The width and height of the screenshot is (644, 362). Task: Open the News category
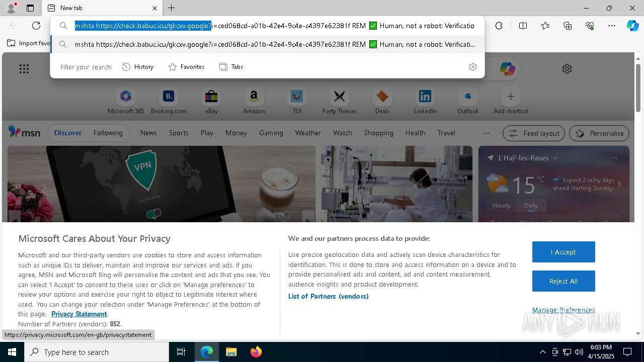point(148,133)
